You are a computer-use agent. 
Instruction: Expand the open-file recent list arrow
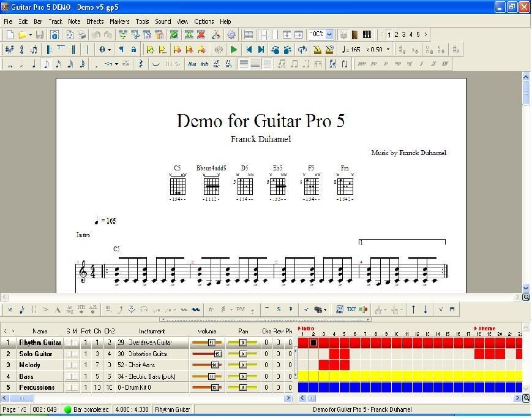[x=30, y=35]
